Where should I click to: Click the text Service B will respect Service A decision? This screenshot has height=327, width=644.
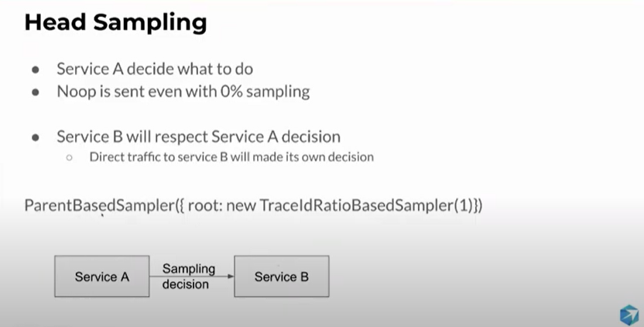(x=198, y=136)
